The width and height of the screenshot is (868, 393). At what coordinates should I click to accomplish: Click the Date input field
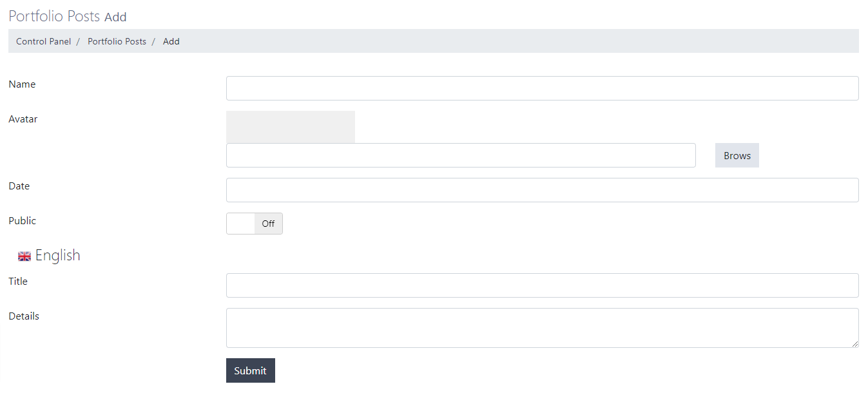pyautogui.click(x=542, y=190)
